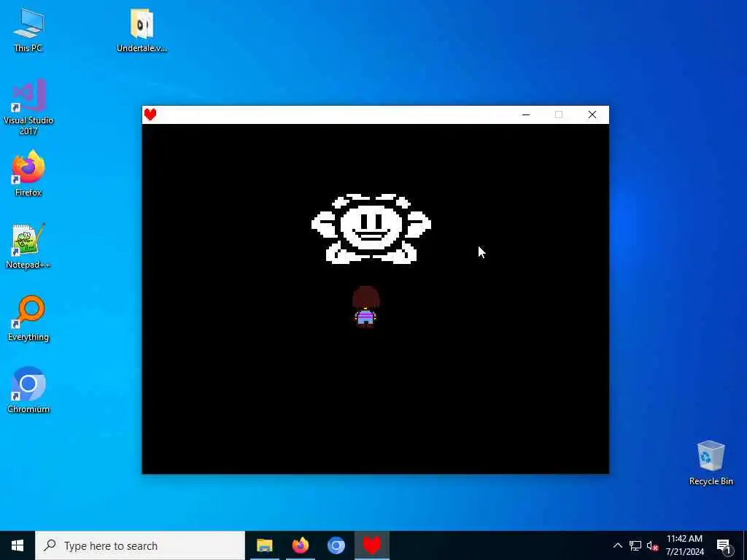747x560 pixels.
Task: Click the Frisk character sprite
Action: click(365, 306)
